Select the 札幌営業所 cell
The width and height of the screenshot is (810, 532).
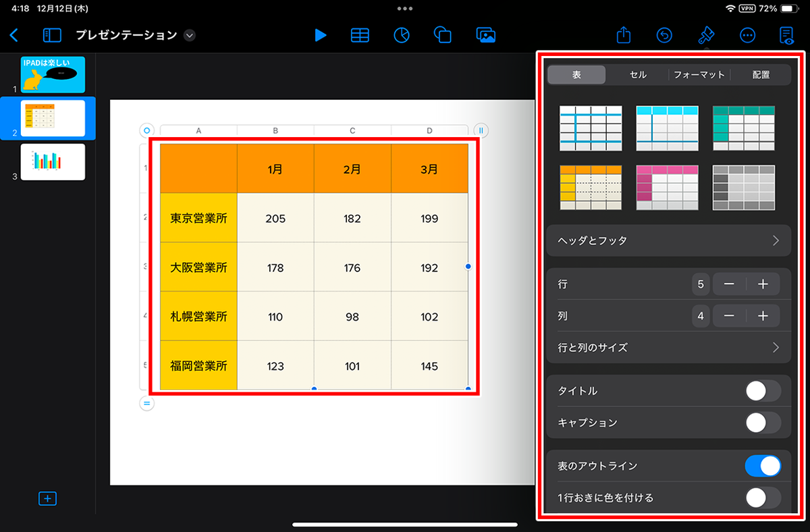point(198,317)
